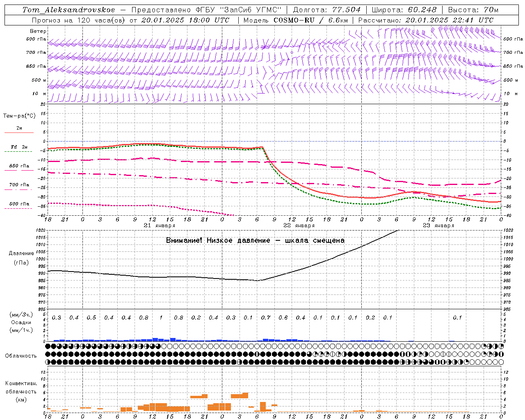Click the "Давление" pressure panel label

click(21, 253)
